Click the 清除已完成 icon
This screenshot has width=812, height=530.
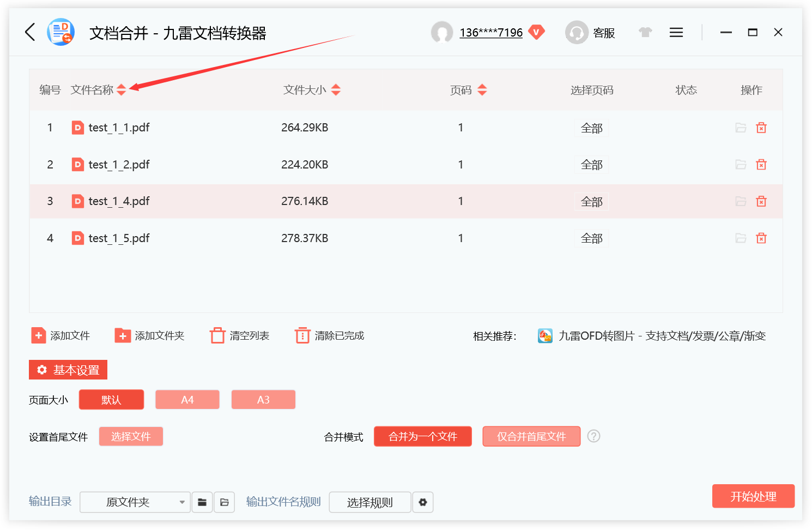(302, 335)
